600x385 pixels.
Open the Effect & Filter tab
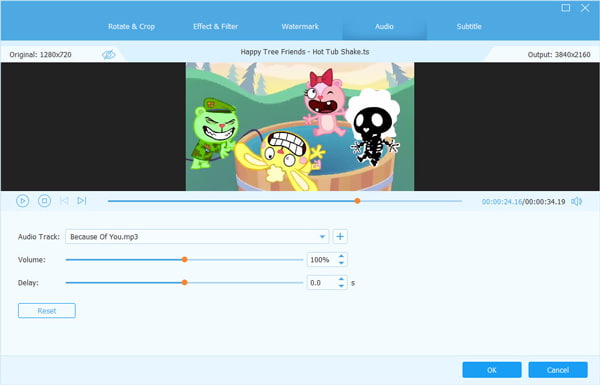click(x=215, y=26)
